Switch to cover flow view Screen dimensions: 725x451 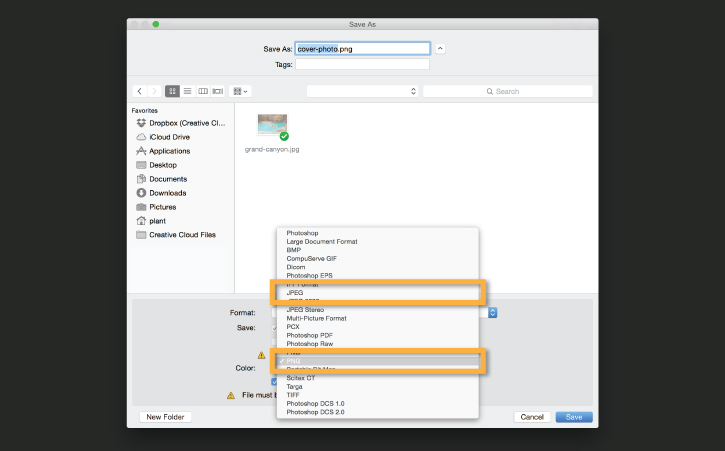pyautogui.click(x=218, y=91)
